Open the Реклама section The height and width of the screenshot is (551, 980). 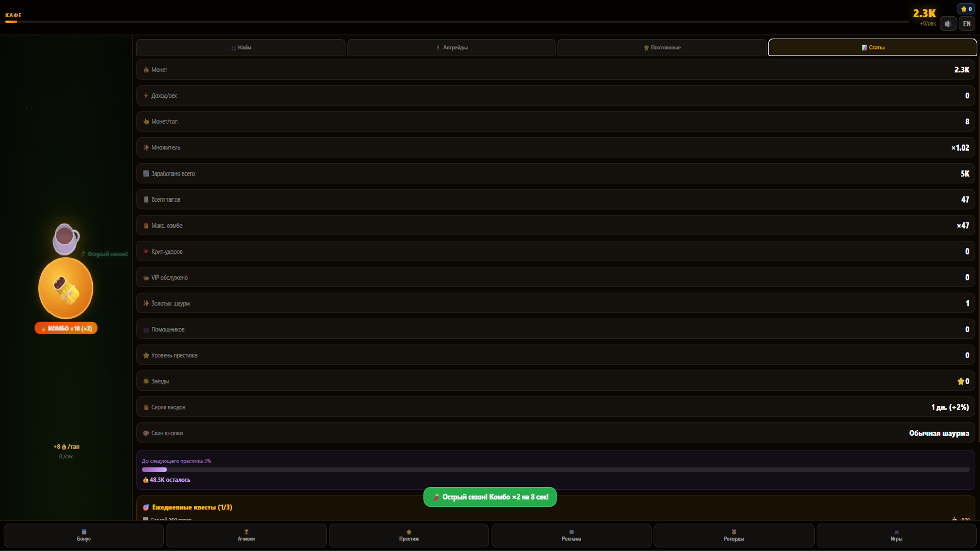coord(571,535)
